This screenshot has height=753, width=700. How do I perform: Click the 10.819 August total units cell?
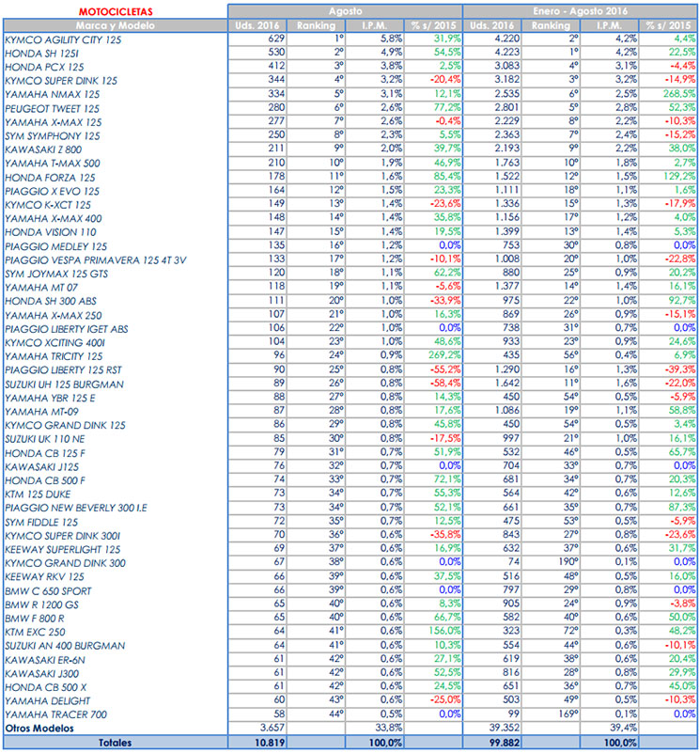(x=270, y=743)
